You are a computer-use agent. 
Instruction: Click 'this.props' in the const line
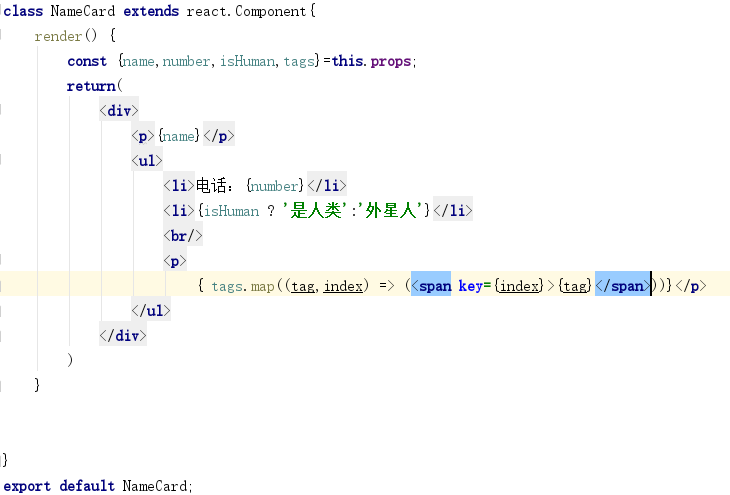[x=371, y=61]
